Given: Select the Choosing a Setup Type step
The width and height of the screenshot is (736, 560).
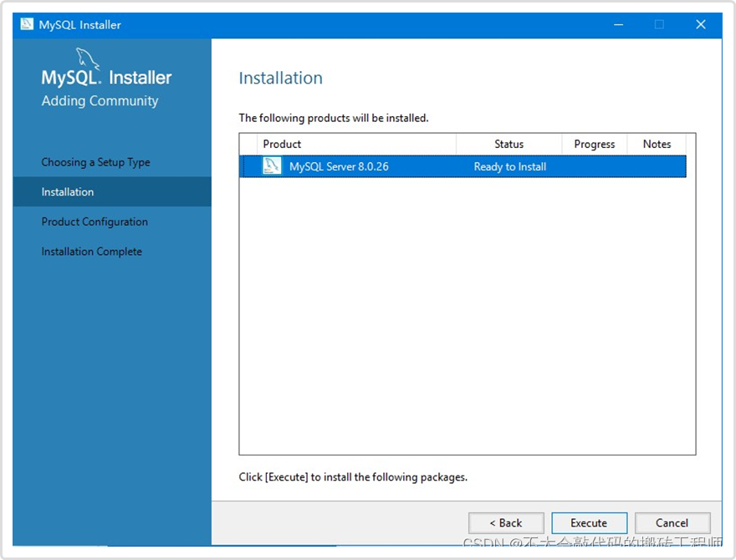Looking at the screenshot, I should pos(95,162).
